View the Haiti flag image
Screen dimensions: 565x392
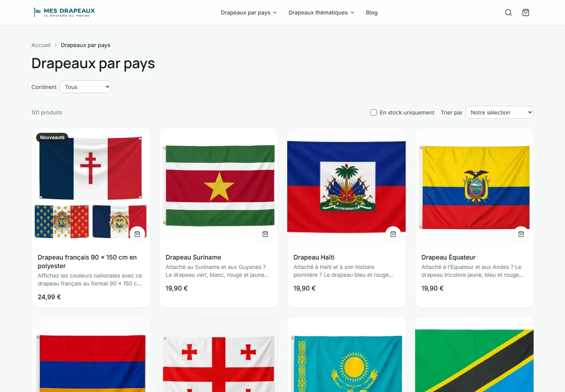click(346, 188)
